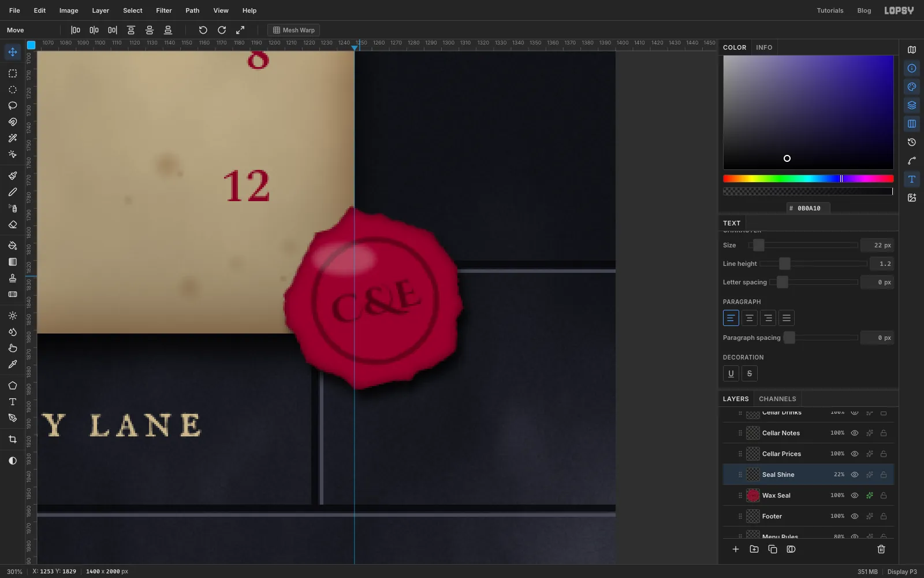Click the hue spectrum slider
The width and height of the screenshot is (924, 578).
coord(808,179)
